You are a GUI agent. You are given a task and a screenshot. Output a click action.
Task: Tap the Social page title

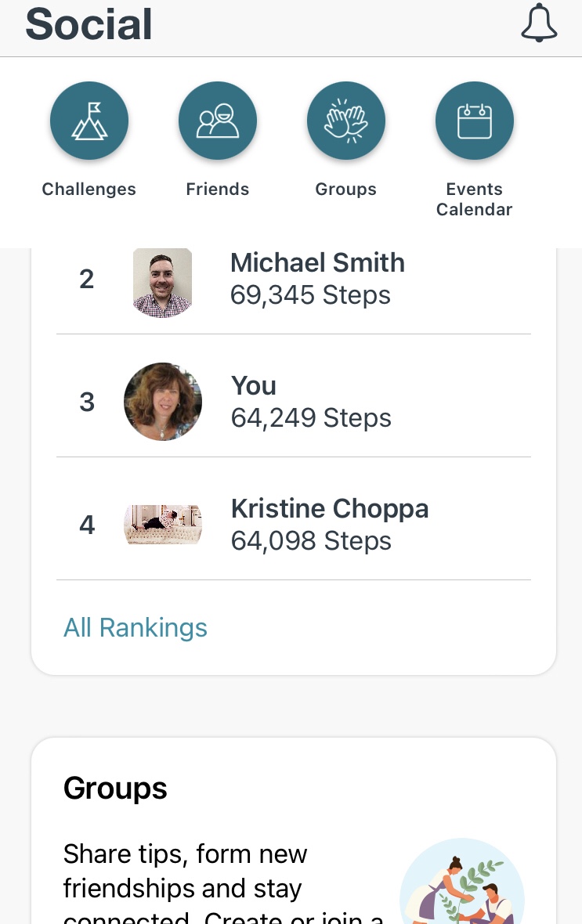pos(89,25)
